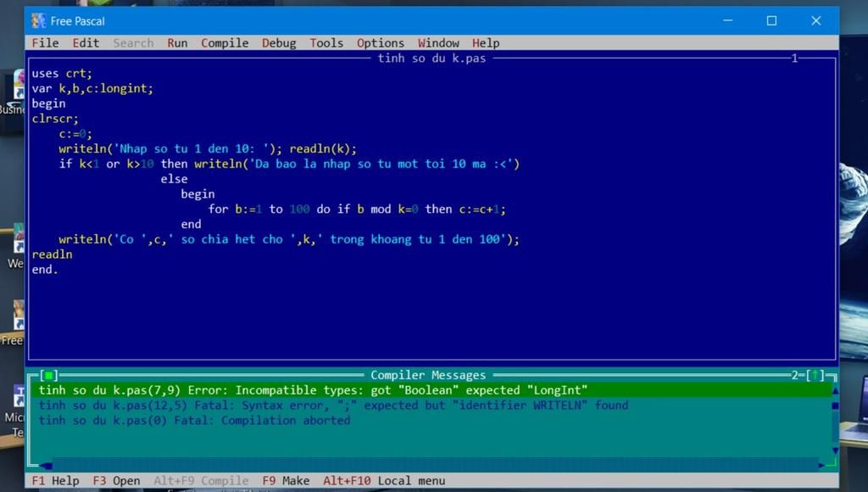Click the Compiler Messages panel title
Viewport: 868px width, 492px height.
pyautogui.click(x=428, y=376)
